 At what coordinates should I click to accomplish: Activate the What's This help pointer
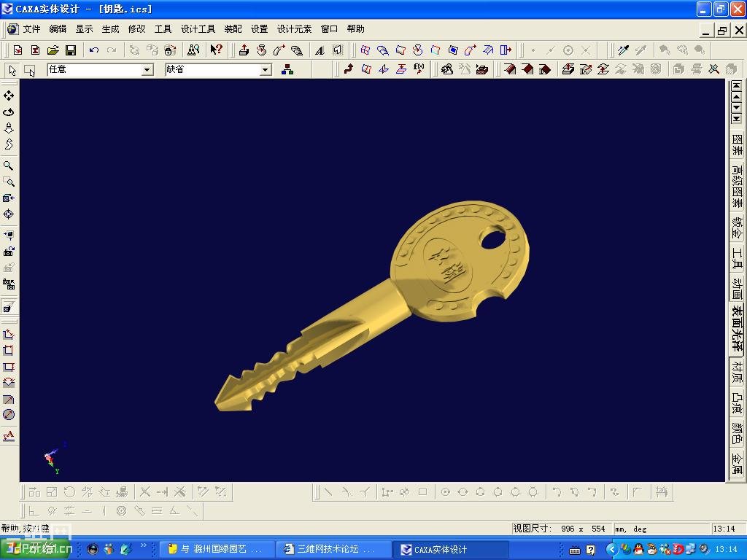[216, 50]
